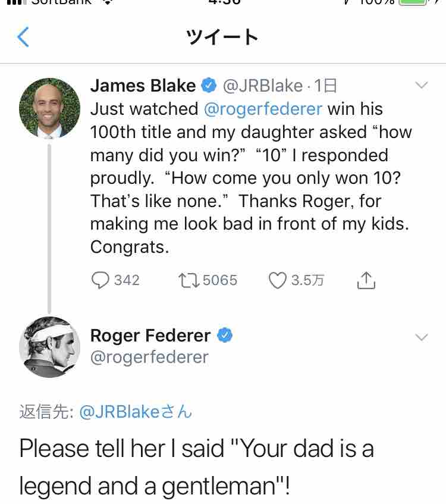Tap the James Blake display name
This screenshot has width=446, height=504.
tap(143, 86)
